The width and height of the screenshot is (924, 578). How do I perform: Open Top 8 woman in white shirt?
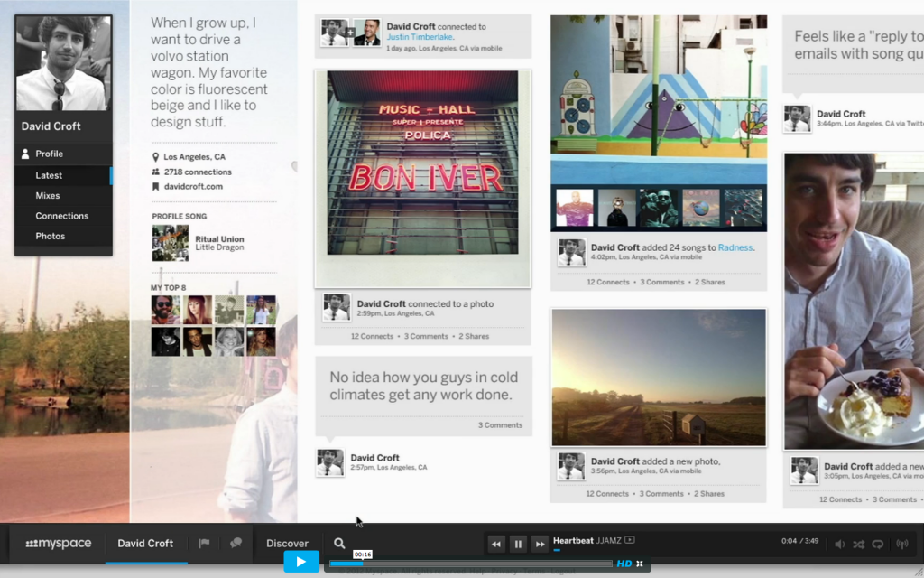[x=261, y=311]
